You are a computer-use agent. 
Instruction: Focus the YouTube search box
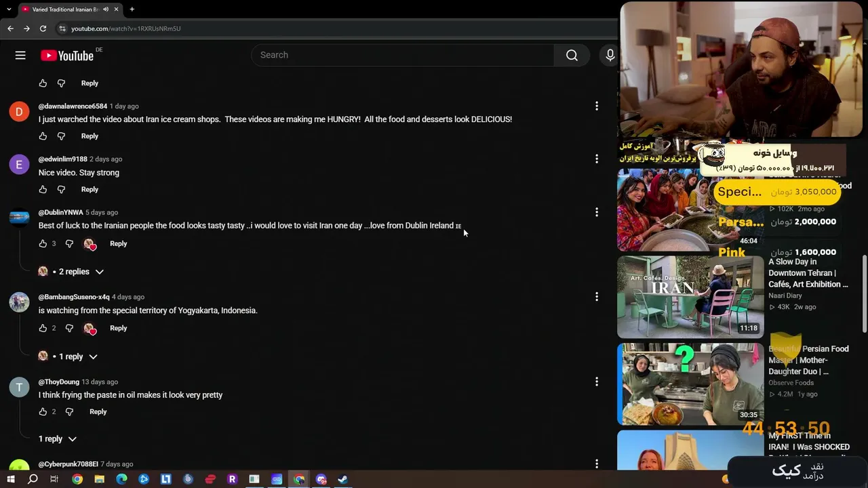[403, 56]
